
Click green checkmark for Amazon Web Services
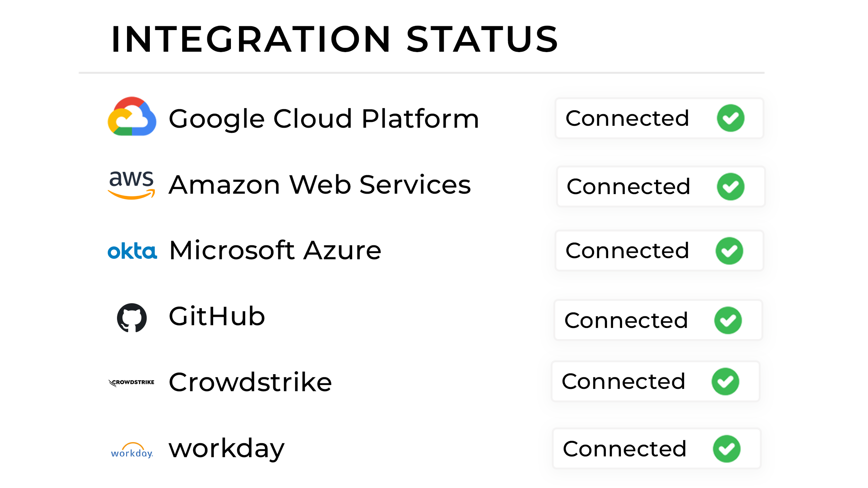[x=731, y=187]
